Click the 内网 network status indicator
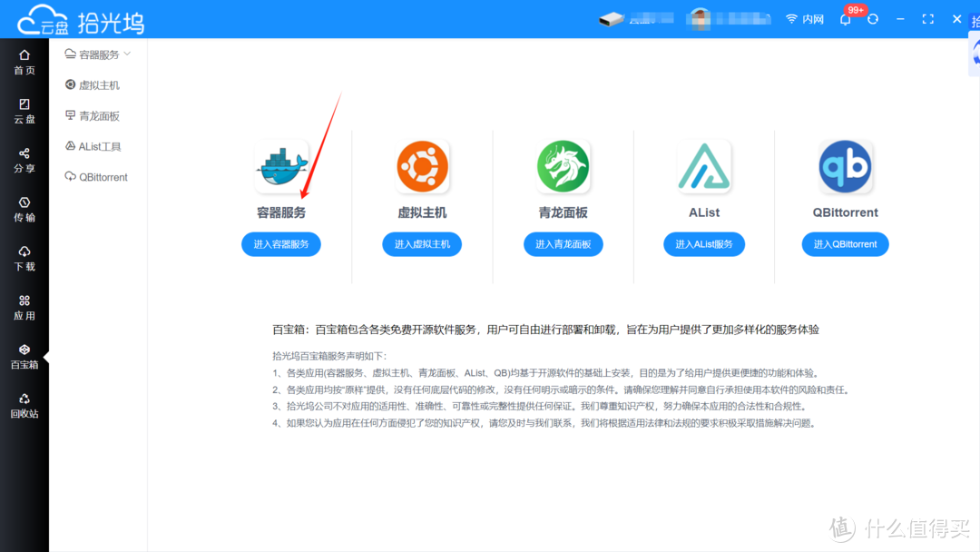Image resolution: width=980 pixels, height=552 pixels. point(805,19)
